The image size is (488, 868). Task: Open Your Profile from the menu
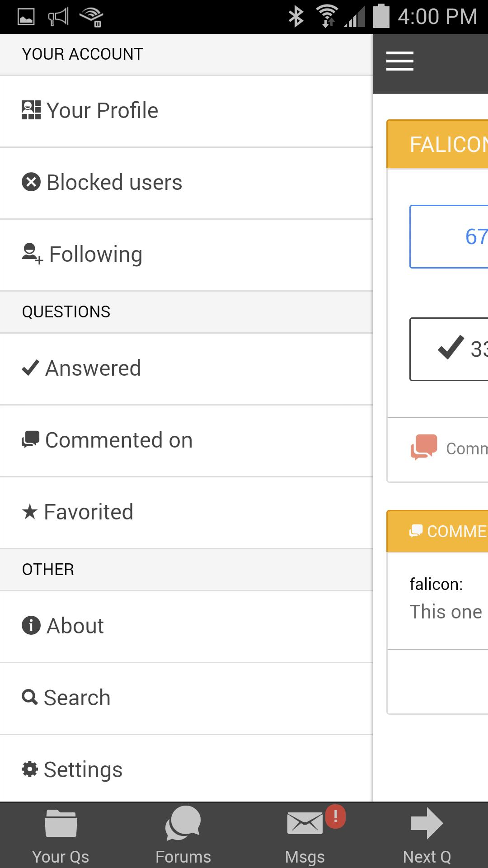(x=186, y=111)
